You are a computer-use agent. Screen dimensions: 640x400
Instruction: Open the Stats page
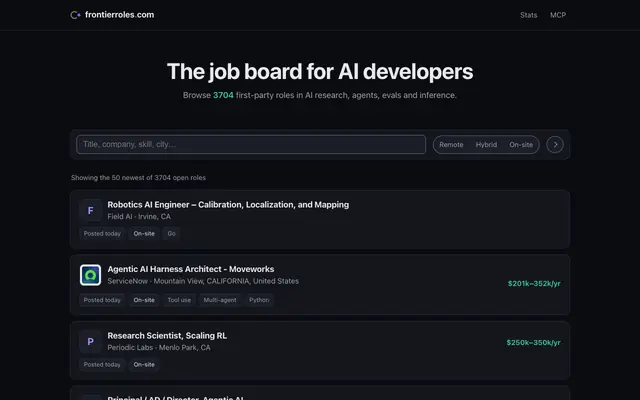pos(528,15)
